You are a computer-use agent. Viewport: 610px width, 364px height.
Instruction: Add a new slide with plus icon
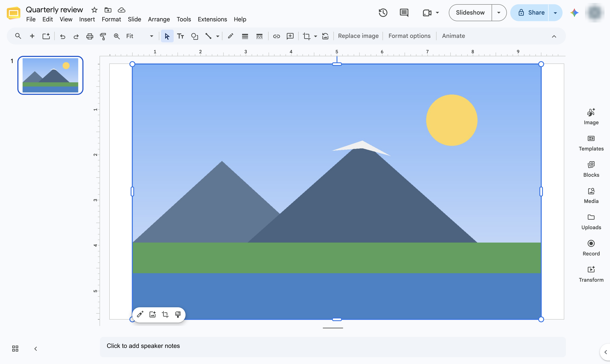coord(32,36)
